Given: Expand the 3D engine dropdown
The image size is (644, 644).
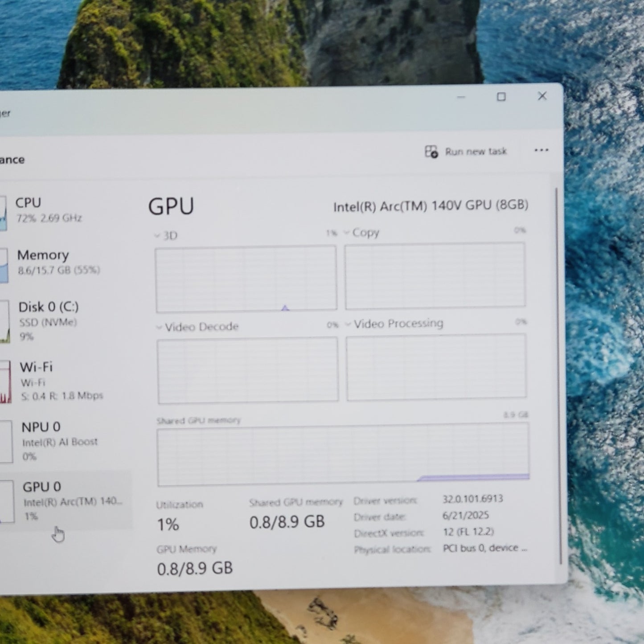Looking at the screenshot, I should [157, 236].
